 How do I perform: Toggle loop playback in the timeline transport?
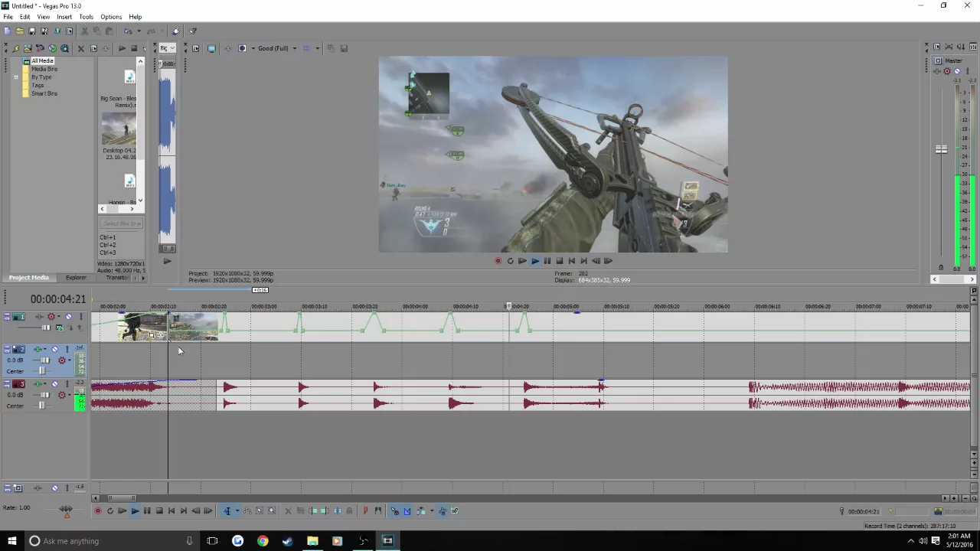[110, 511]
